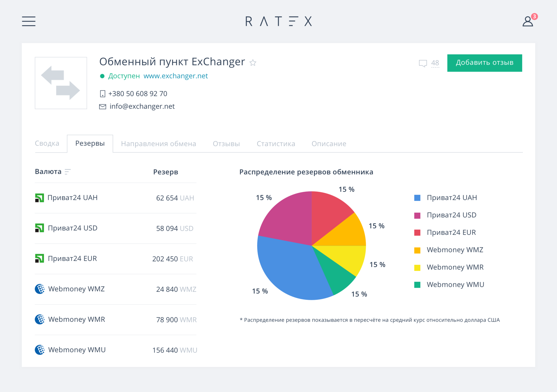Open the user profile icon
Screen dimensions: 557x392
tap(527, 22)
